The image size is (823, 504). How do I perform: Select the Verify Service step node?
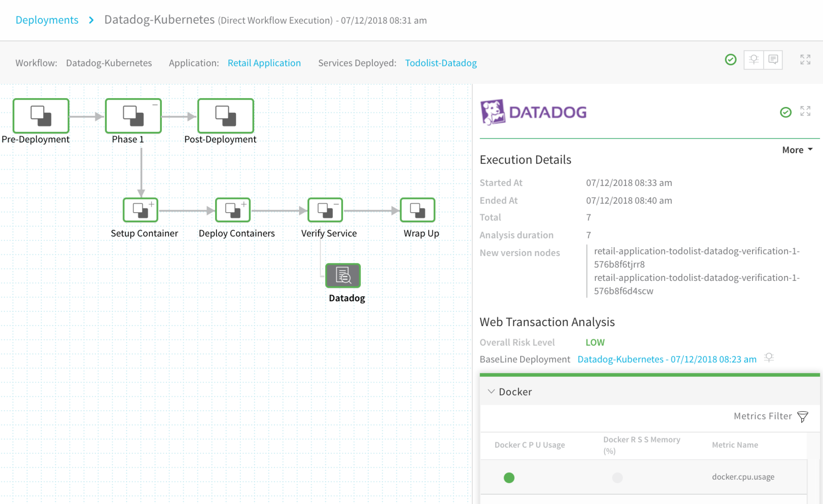click(325, 210)
